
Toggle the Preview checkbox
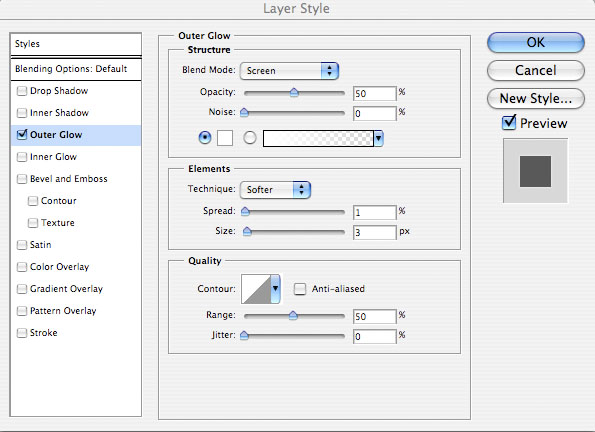pyautogui.click(x=509, y=123)
